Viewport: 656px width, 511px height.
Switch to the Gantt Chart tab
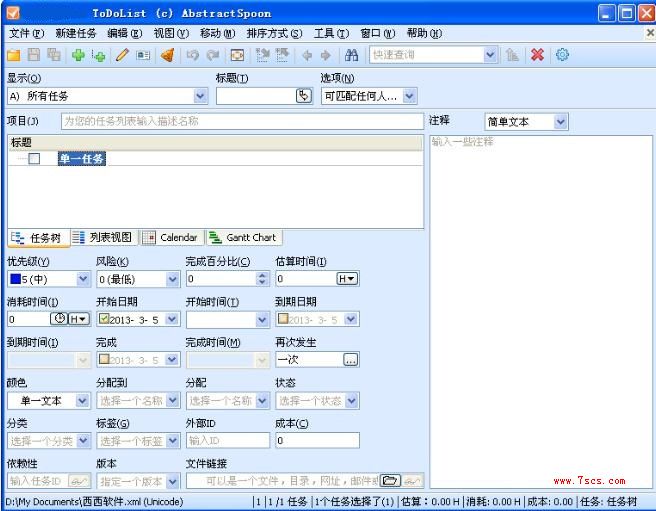(245, 238)
